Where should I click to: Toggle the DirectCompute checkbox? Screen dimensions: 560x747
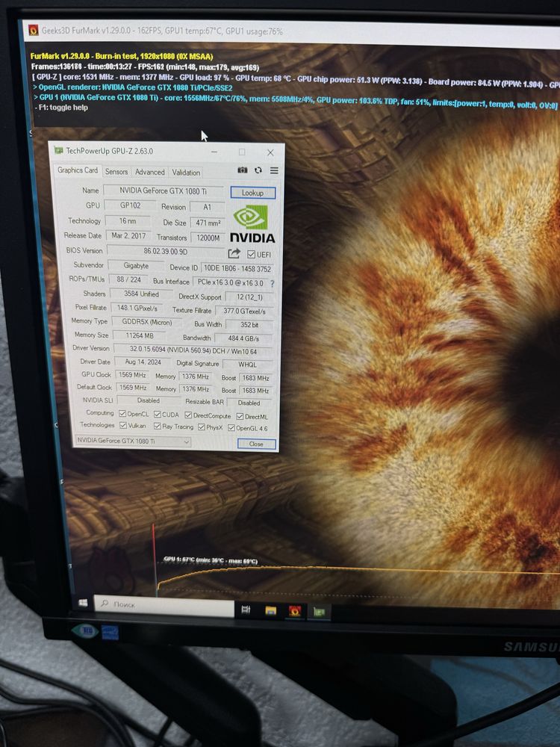tap(188, 415)
